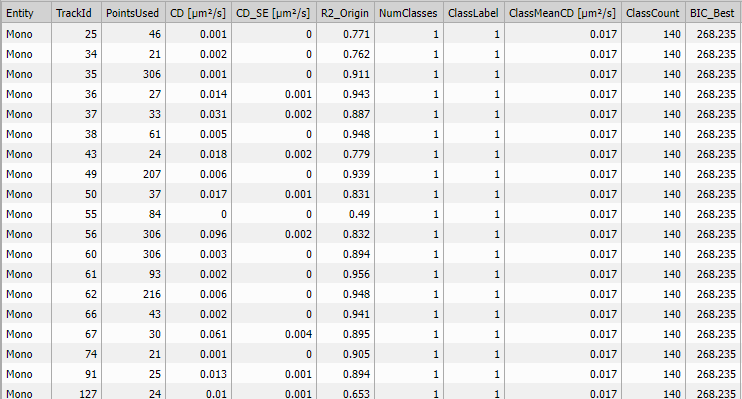This screenshot has width=742, height=399.
Task: Click the BIC_Best column header
Action: tap(713, 13)
